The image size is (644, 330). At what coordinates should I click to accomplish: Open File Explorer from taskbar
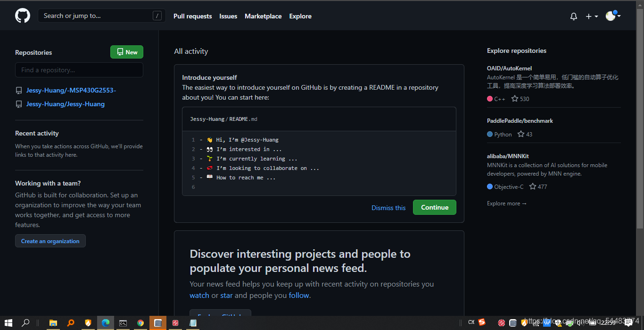coord(53,323)
